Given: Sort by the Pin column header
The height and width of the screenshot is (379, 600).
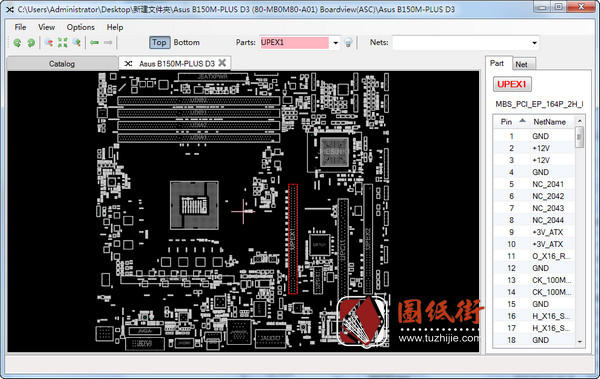Looking at the screenshot, I should pos(511,122).
